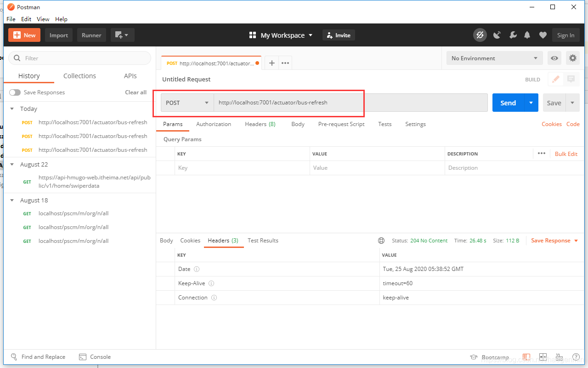Open keyboard shortcuts icon
The width and height of the screenshot is (588, 368).
[x=559, y=357]
